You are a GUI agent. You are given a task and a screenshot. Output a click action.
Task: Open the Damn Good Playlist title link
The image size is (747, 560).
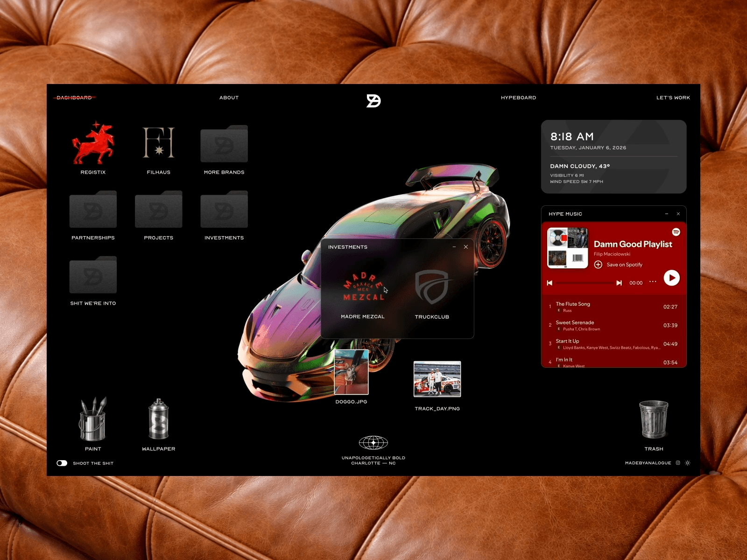[633, 244]
